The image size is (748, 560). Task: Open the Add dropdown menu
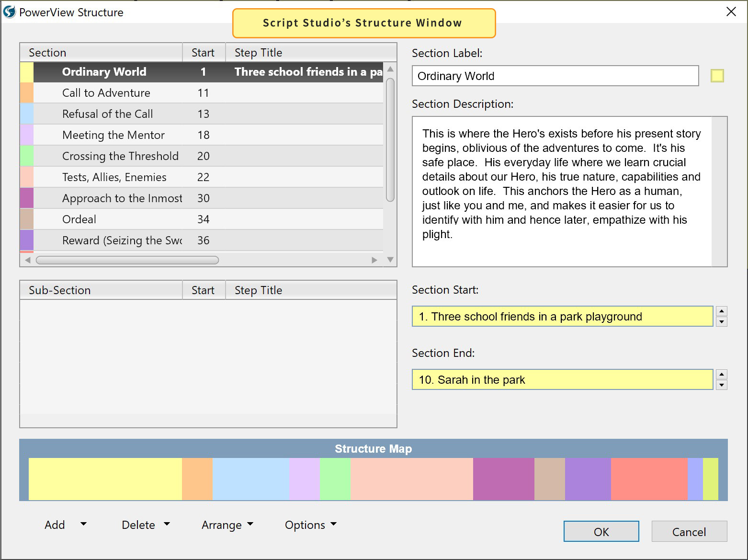[x=66, y=525]
